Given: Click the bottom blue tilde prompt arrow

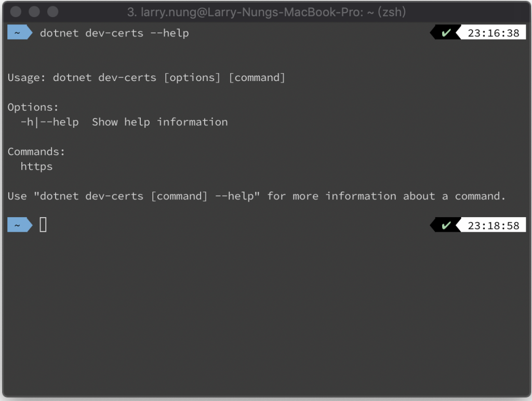Looking at the screenshot, I should (x=20, y=225).
